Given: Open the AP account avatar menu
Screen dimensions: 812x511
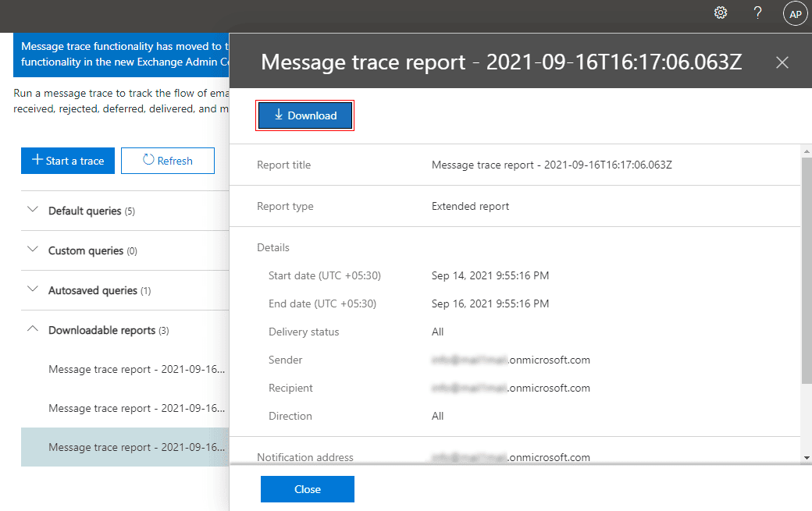Looking at the screenshot, I should [x=795, y=14].
